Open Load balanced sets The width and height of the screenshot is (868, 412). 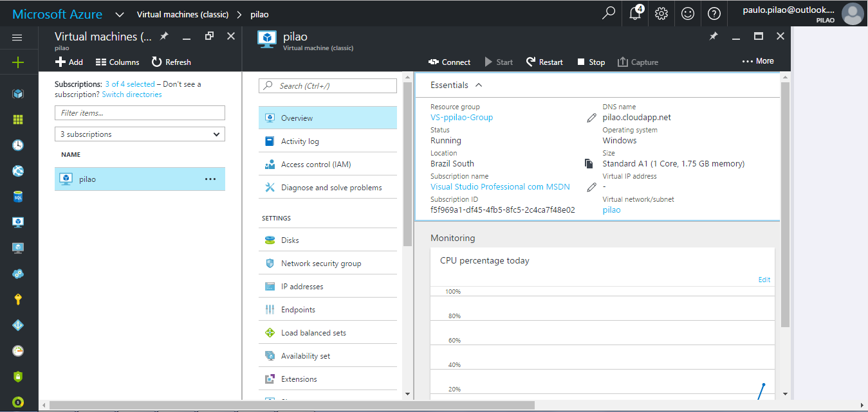pyautogui.click(x=328, y=333)
